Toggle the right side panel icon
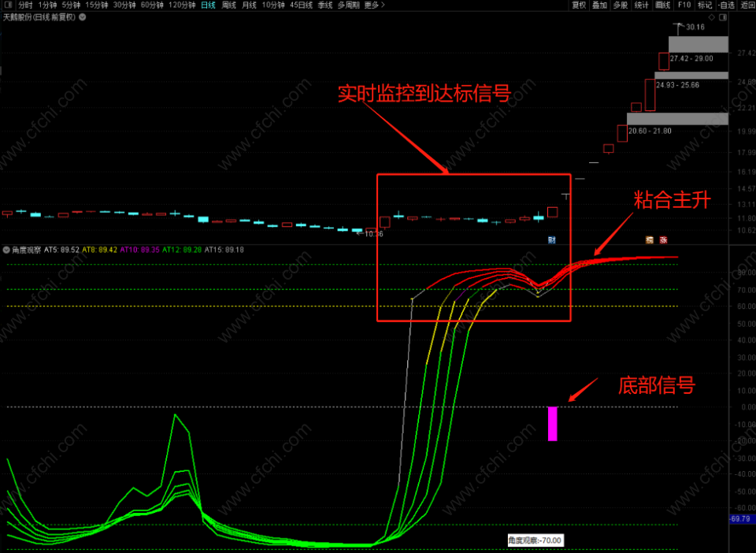This screenshot has height=553, width=756. point(723,17)
